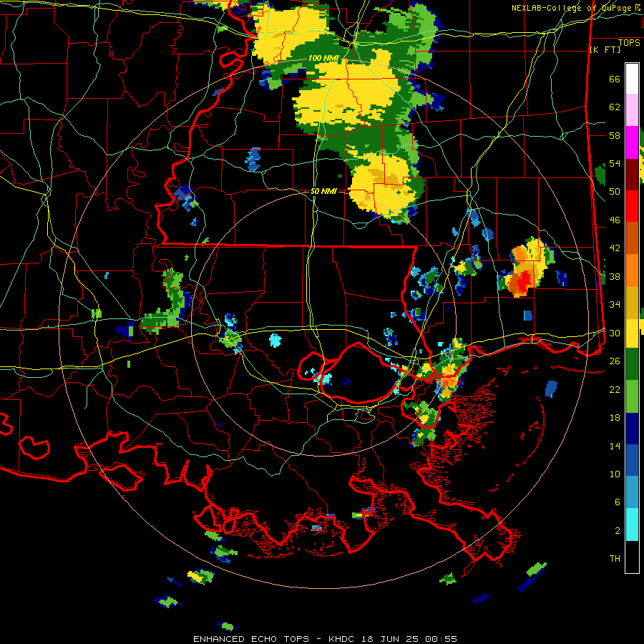Viewport: 644px width, 644px height.
Task: Pick the light blue legend swatch
Action: [x=632, y=492]
